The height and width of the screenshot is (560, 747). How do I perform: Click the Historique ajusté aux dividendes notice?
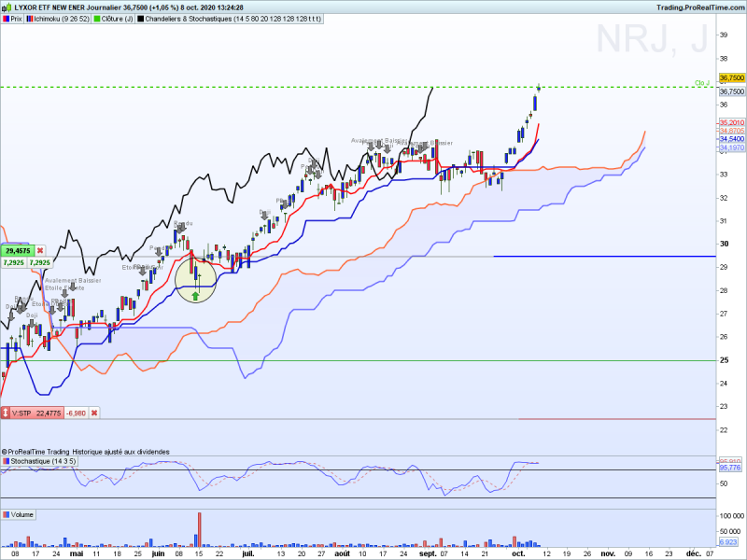coord(121,452)
